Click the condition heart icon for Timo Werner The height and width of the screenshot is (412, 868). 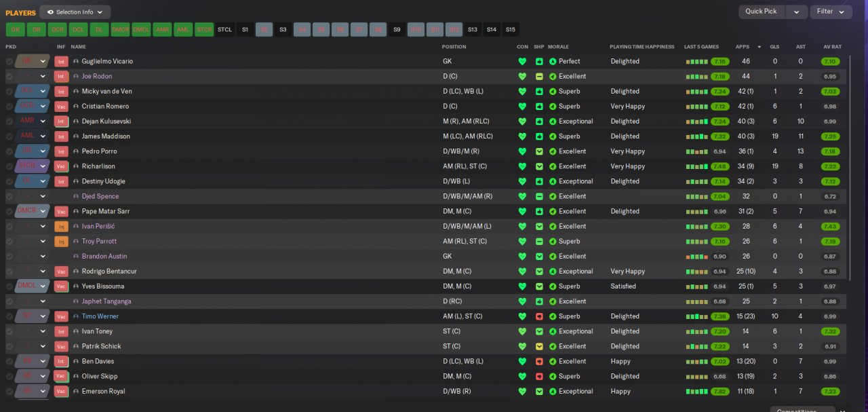tap(522, 316)
